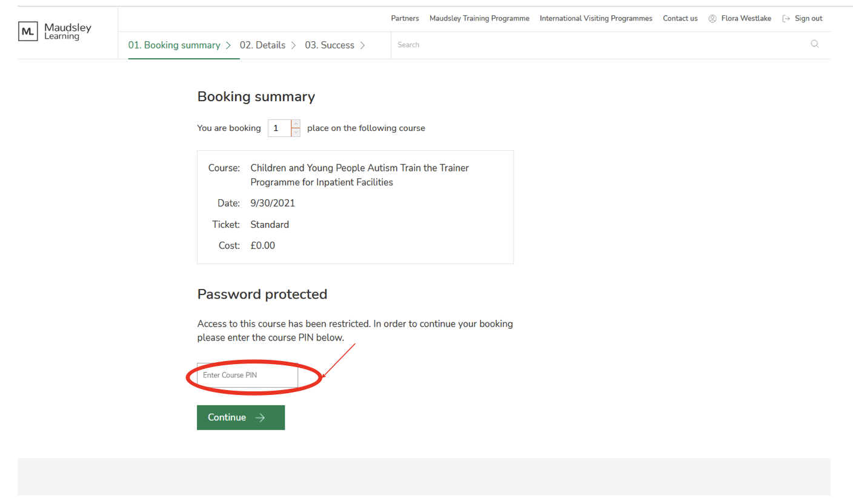This screenshot has width=853, height=504.
Task: Open the Contact us page
Action: (x=680, y=19)
